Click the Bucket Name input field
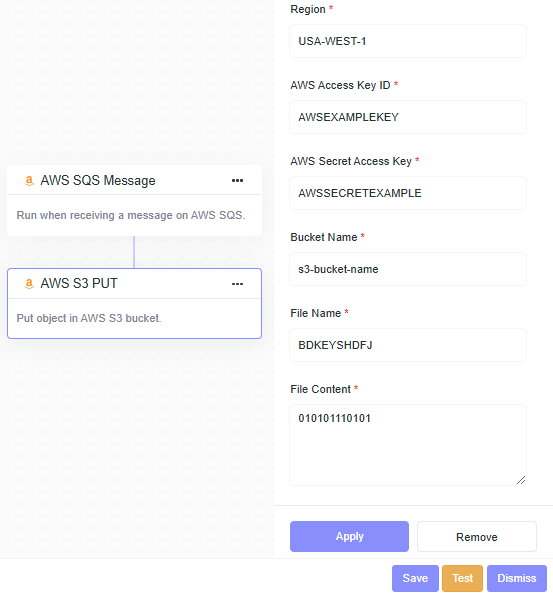 [x=408, y=269]
